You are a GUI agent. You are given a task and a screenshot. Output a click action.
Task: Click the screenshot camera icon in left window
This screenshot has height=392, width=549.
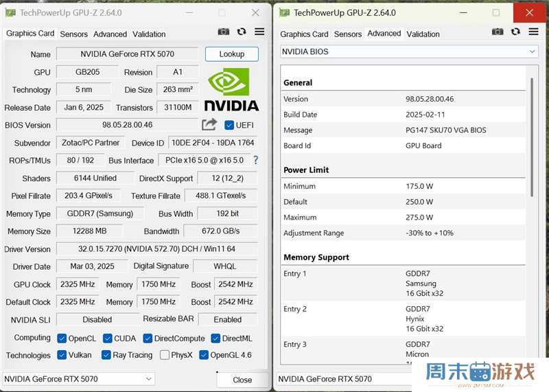[224, 32]
